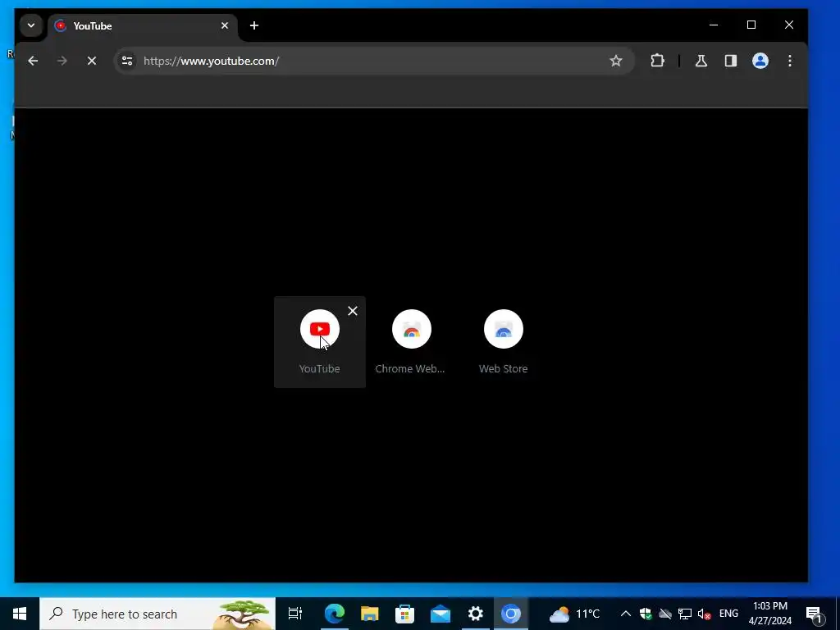The image size is (840, 630).
Task: Open Microsoft Store from taskbar
Action: 404,614
